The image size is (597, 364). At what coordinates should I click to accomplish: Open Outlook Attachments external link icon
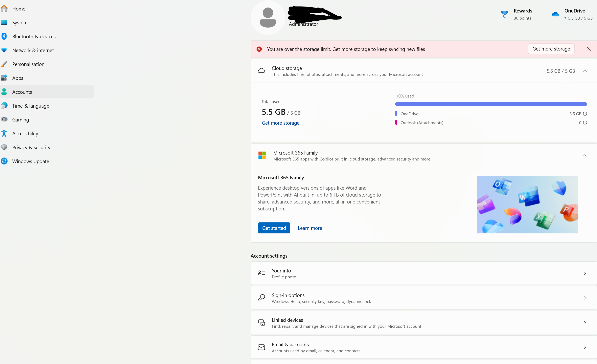585,122
